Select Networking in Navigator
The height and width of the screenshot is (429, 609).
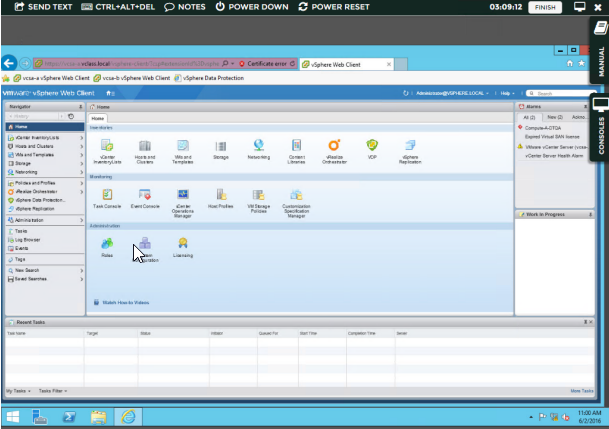click(x=45, y=172)
